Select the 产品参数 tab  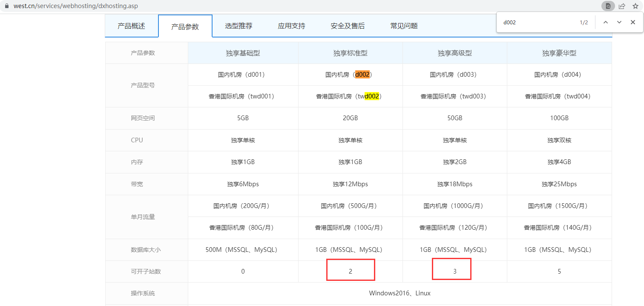(x=185, y=26)
